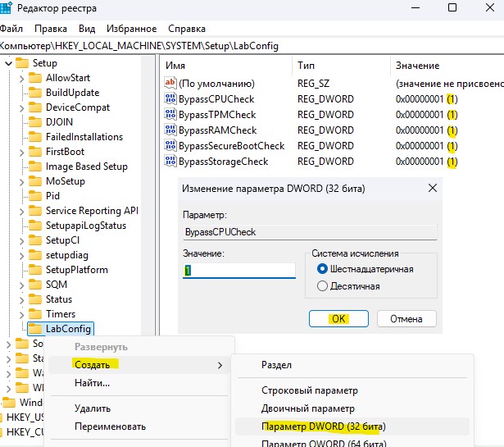
Task: Click the tree pane vertical scrollbar
Action: (x=148, y=195)
